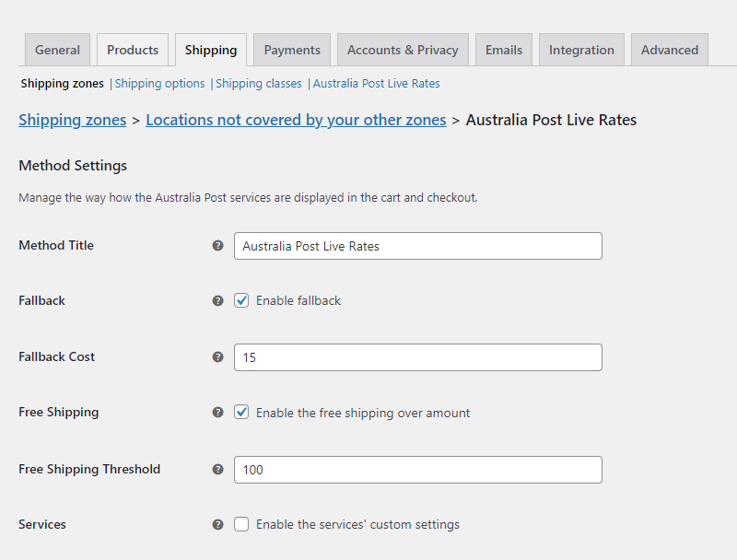The width and height of the screenshot is (737, 560).
Task: Go to the Payments tab
Action: [x=292, y=50]
